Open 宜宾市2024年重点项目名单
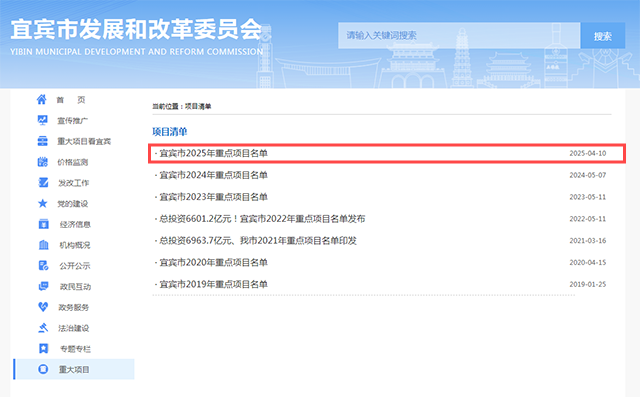The image size is (640, 397). coord(213,175)
